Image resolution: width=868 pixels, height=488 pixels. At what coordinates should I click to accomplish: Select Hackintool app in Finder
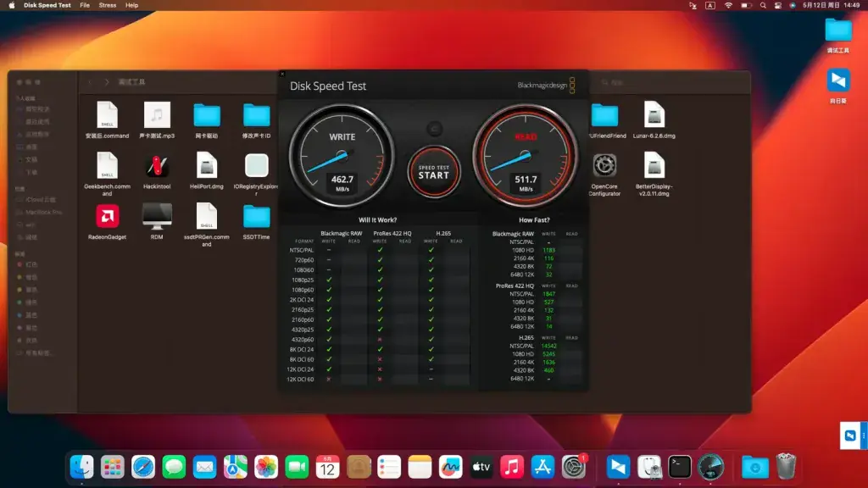tap(157, 171)
